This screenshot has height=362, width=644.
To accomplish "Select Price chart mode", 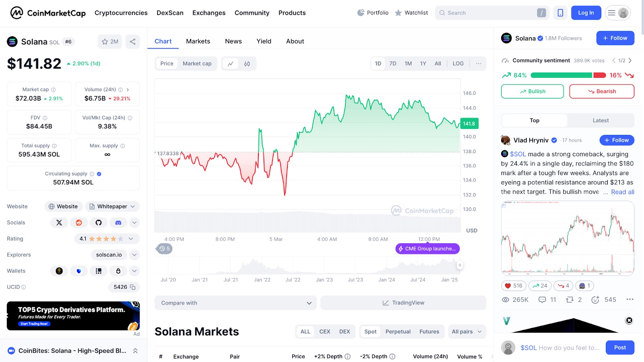I will coord(167,64).
